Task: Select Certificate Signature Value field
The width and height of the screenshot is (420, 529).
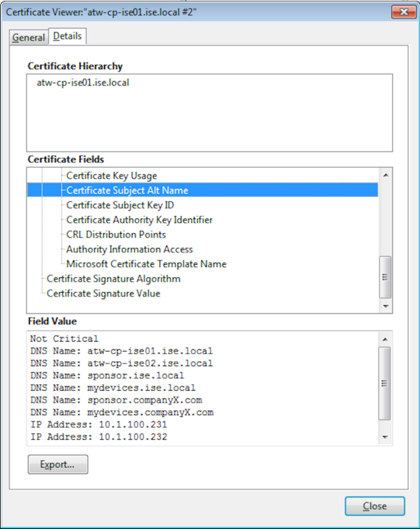Action: [x=103, y=293]
